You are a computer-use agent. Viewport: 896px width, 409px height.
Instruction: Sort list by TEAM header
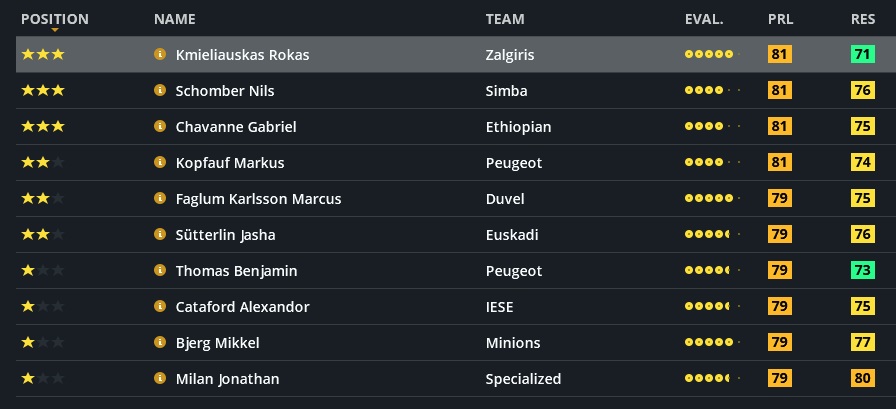(x=505, y=19)
